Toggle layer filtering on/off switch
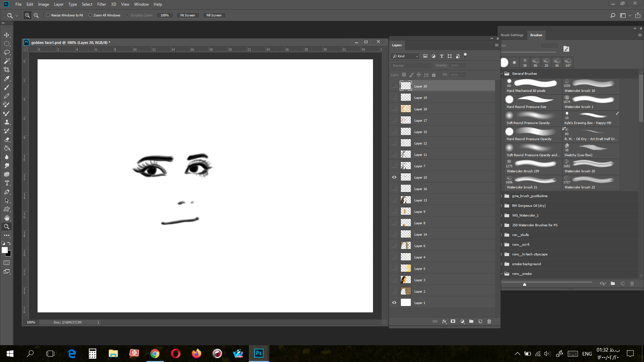The width and height of the screenshot is (644, 362). pyautogui.click(x=465, y=56)
